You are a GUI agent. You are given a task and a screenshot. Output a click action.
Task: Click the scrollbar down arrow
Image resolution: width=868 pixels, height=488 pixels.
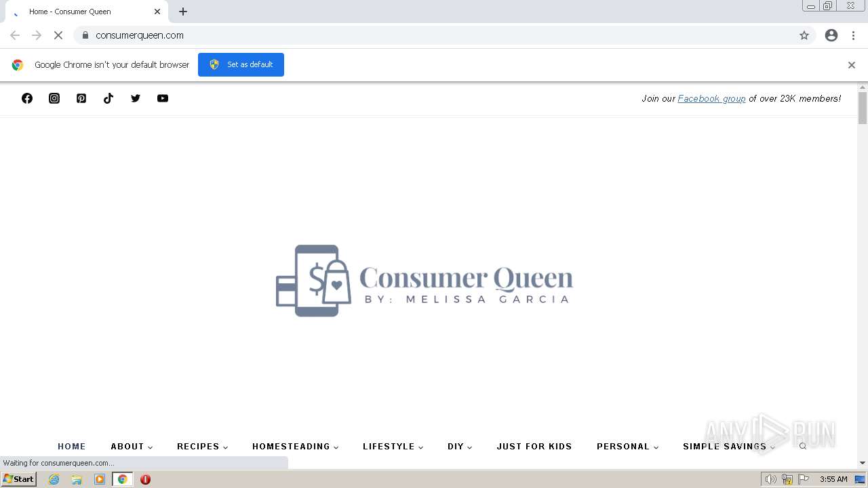click(863, 463)
